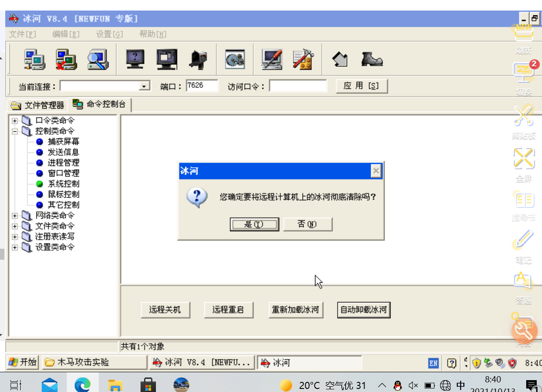This screenshot has height=392, width=542.
Task: Click the 自动卸载冰河 button
Action: point(364,309)
